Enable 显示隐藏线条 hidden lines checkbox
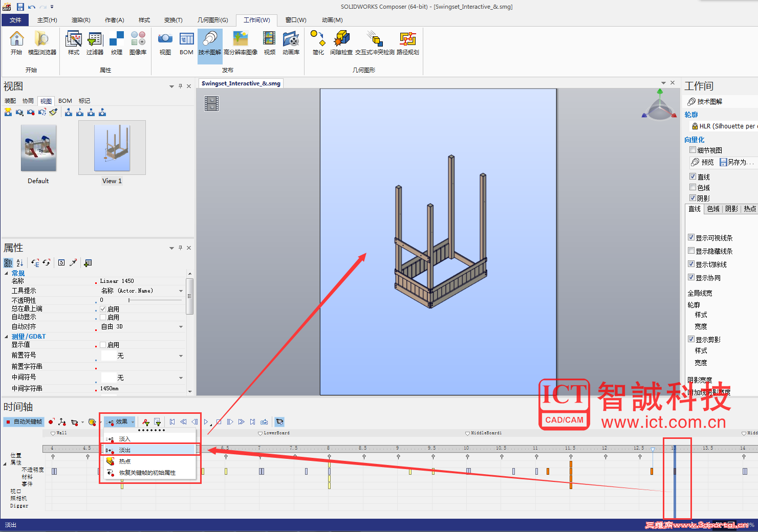This screenshot has width=758, height=532. coord(691,251)
